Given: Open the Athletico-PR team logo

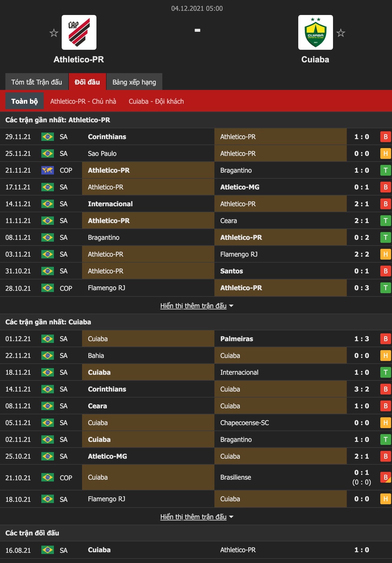Looking at the screenshot, I should (79, 32).
